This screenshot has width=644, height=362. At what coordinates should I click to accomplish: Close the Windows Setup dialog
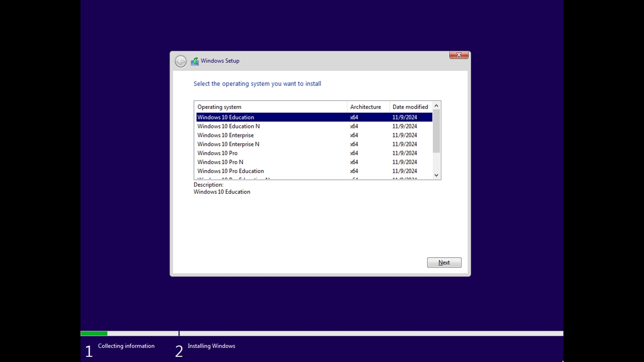pyautogui.click(x=459, y=55)
